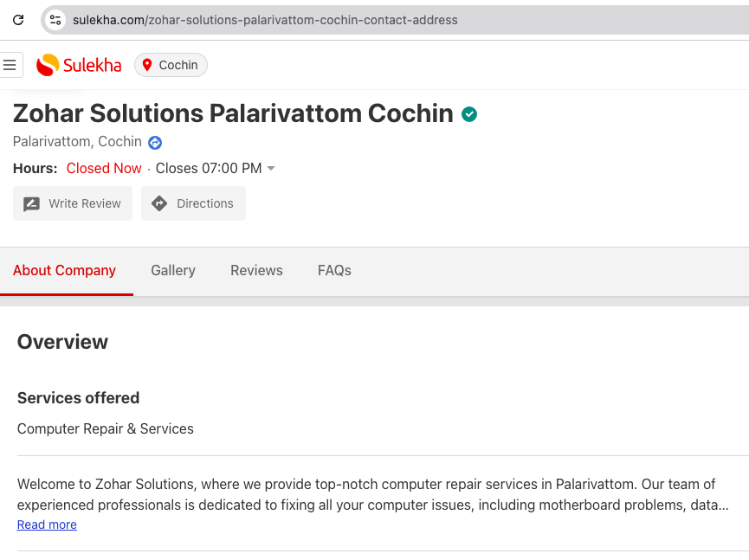
Task: Click the Write Review pencil icon
Action: (x=32, y=204)
